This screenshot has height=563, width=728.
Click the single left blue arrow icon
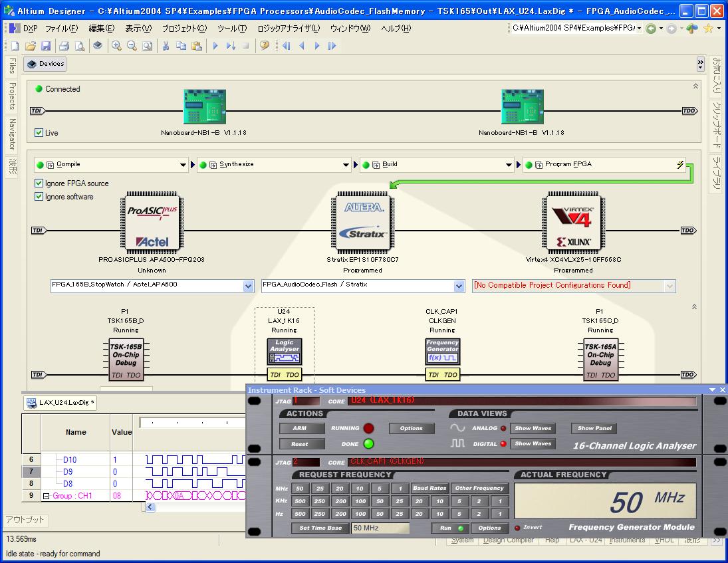[302, 45]
